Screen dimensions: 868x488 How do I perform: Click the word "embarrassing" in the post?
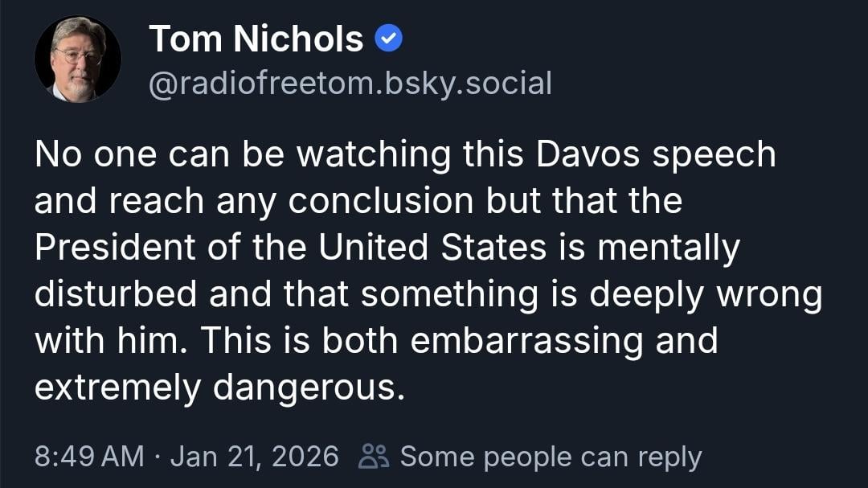526,342
